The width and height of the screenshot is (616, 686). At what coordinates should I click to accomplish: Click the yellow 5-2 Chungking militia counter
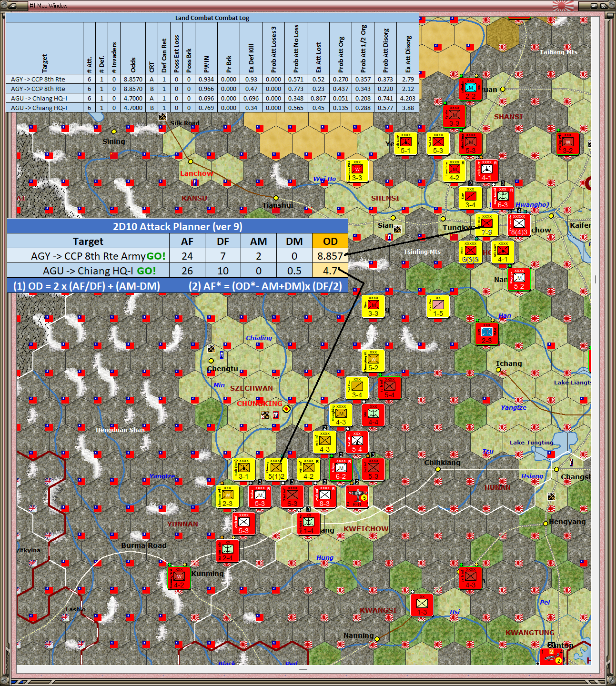point(374,361)
